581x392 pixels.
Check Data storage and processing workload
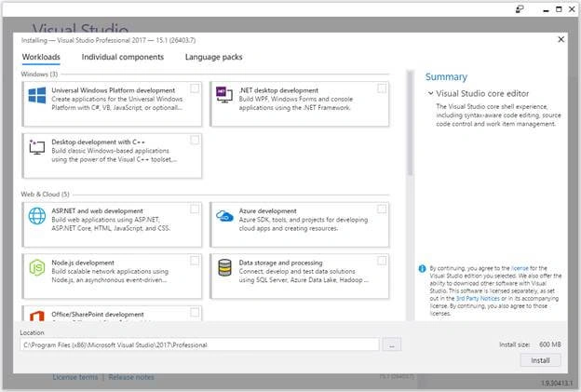pyautogui.click(x=382, y=261)
